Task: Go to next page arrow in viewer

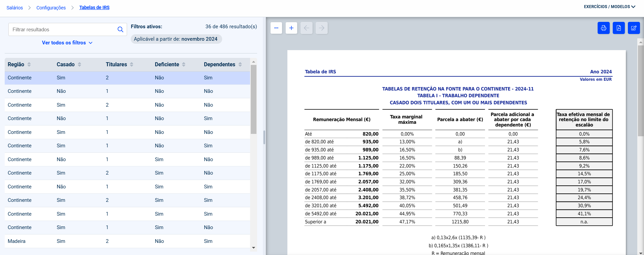Action: [322, 28]
